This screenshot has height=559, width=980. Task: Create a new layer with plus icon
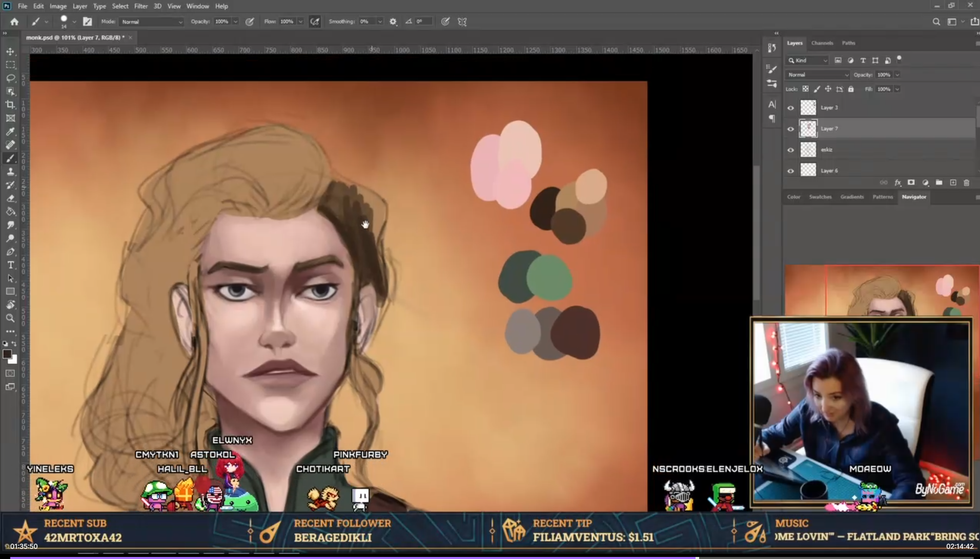coord(953,183)
